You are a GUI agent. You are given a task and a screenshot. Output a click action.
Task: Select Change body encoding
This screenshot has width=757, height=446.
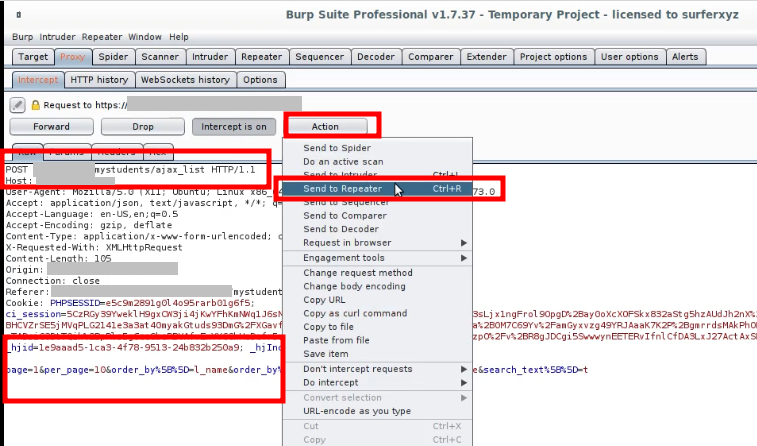pyautogui.click(x=377, y=286)
